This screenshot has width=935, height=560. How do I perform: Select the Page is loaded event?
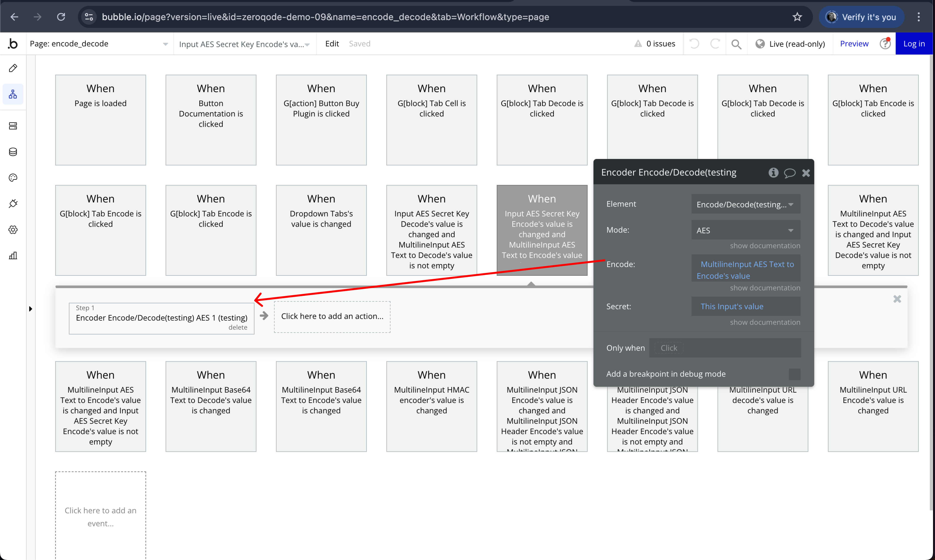point(100,120)
